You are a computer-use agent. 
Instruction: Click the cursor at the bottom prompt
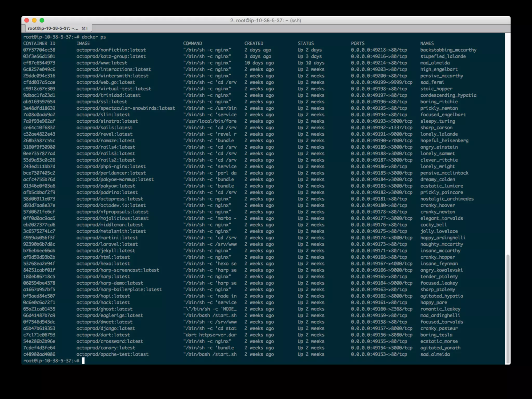click(x=83, y=361)
